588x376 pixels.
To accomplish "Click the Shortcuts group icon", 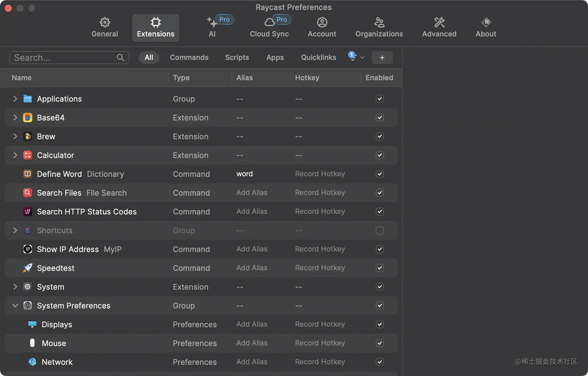I will 28,230.
